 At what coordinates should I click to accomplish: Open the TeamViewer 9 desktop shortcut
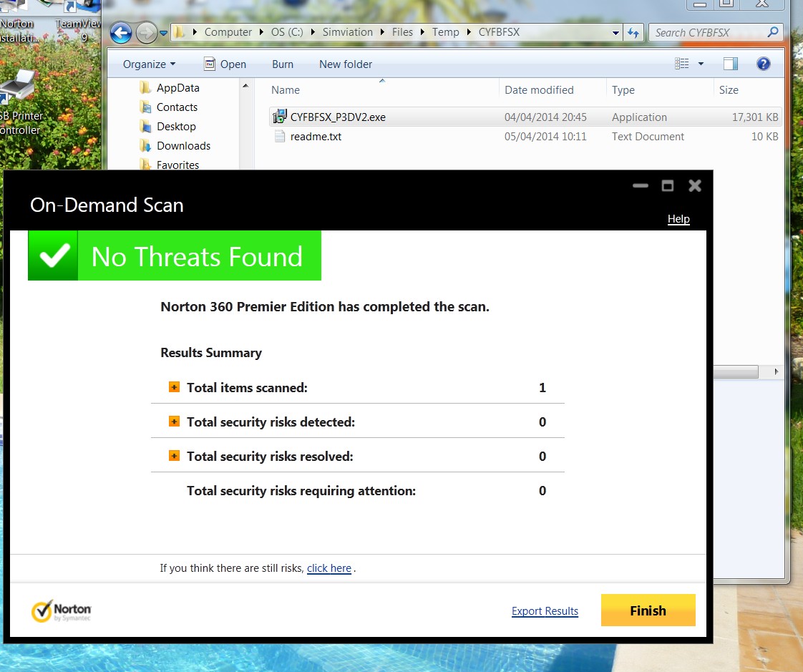(x=78, y=21)
